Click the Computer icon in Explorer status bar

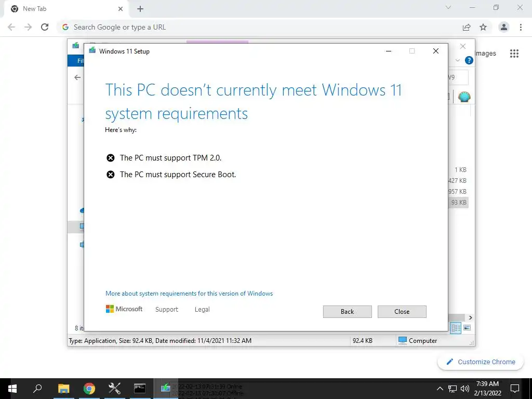pyautogui.click(x=403, y=340)
